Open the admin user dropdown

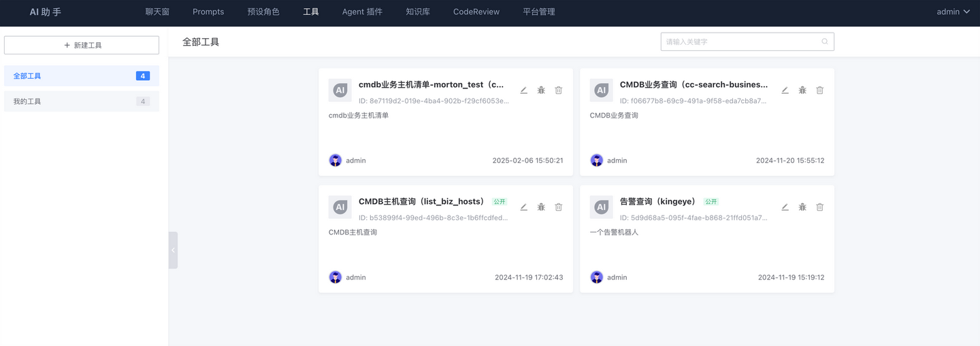pos(953,12)
